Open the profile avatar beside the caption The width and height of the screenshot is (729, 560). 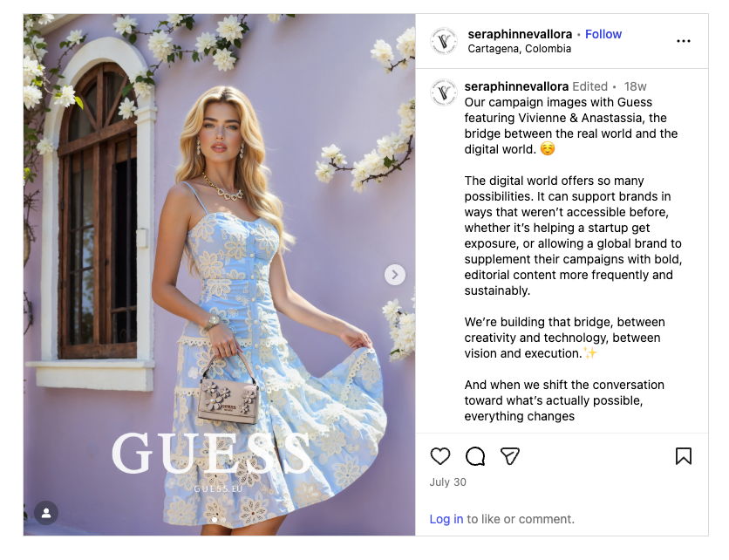coord(444,92)
